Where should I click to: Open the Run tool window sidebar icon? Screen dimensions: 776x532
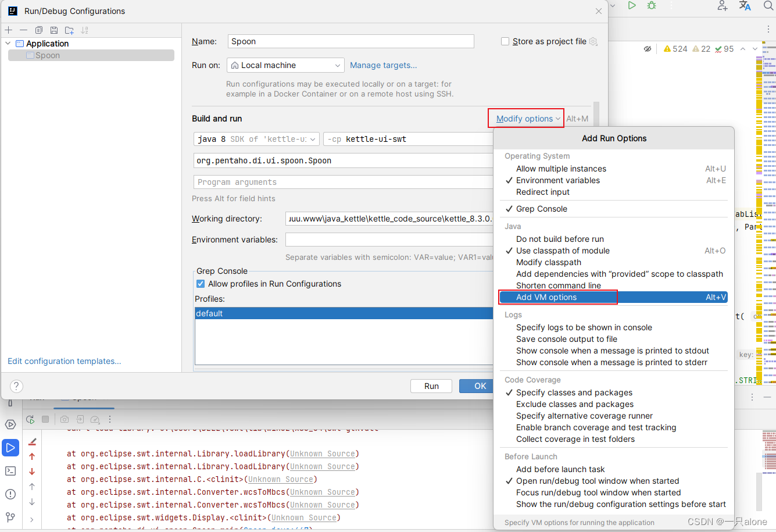click(10, 448)
